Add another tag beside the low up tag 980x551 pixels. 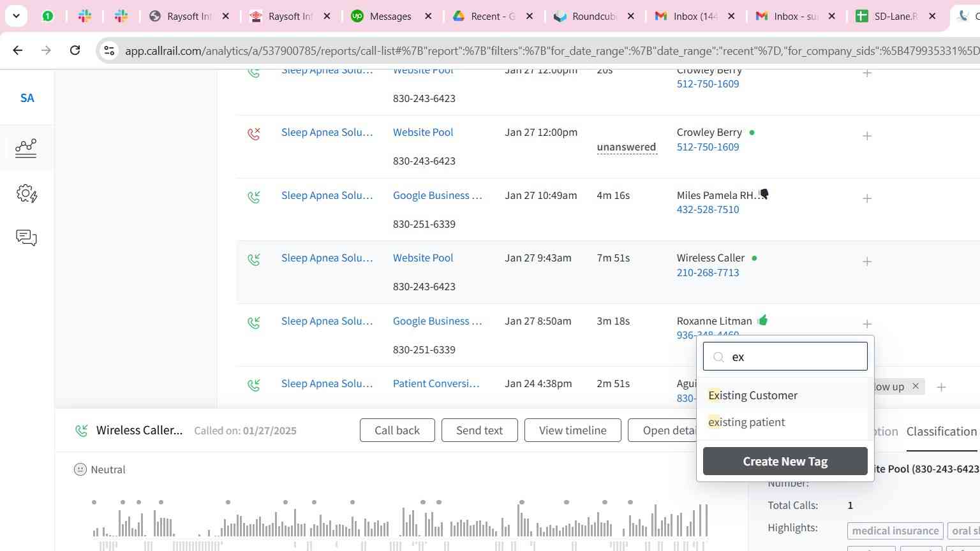(941, 387)
